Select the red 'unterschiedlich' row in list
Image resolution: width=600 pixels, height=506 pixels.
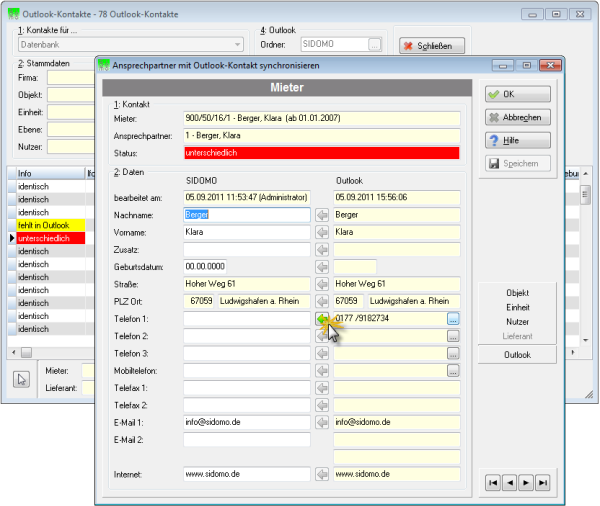(x=51, y=238)
